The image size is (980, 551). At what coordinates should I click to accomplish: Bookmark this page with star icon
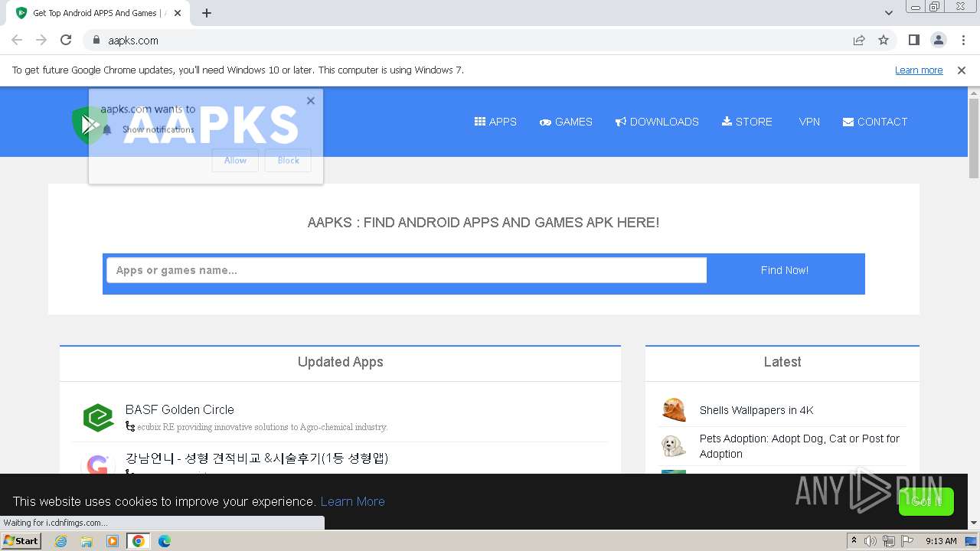884,40
